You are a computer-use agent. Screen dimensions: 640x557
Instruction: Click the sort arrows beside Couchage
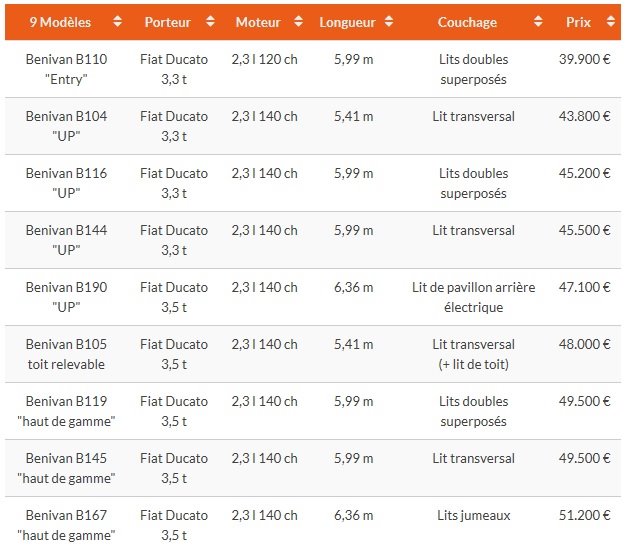[x=538, y=22]
